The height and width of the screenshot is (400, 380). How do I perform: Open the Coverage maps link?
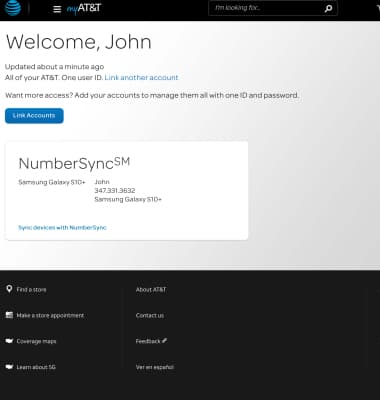[36, 341]
